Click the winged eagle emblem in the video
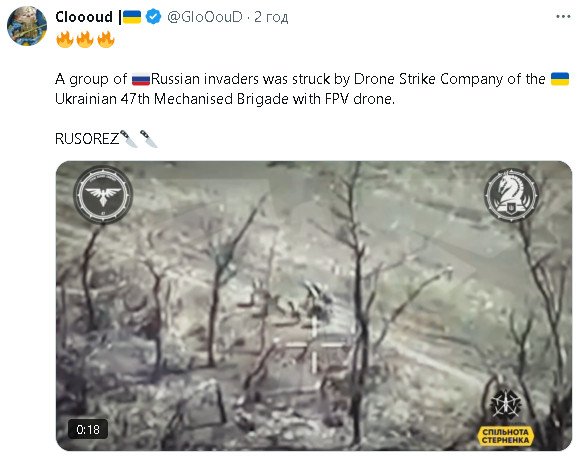 point(103,195)
